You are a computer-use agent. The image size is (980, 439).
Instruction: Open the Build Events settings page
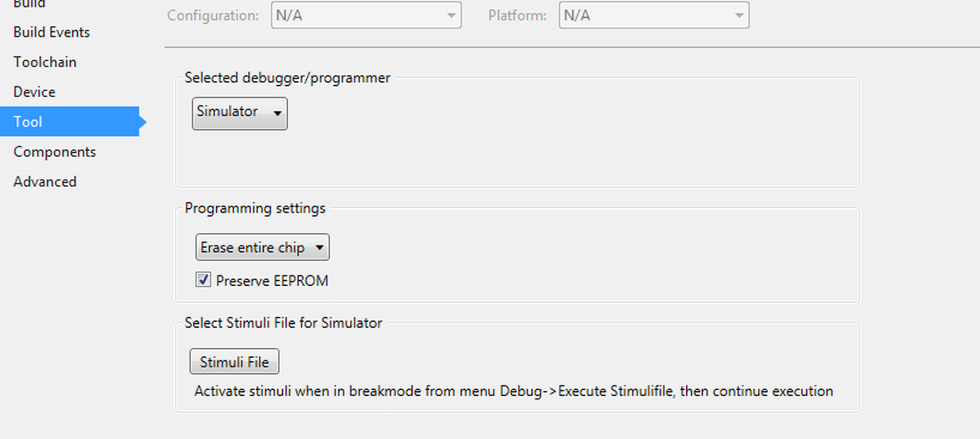point(51,32)
